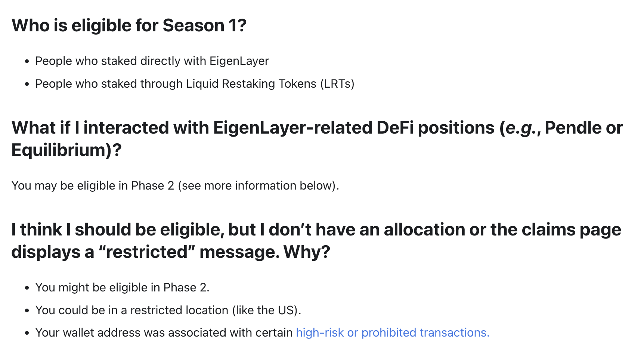This screenshot has width=644, height=356.
Task: Click the 'I think I should be eligible' heading
Action: pyautogui.click(x=316, y=229)
